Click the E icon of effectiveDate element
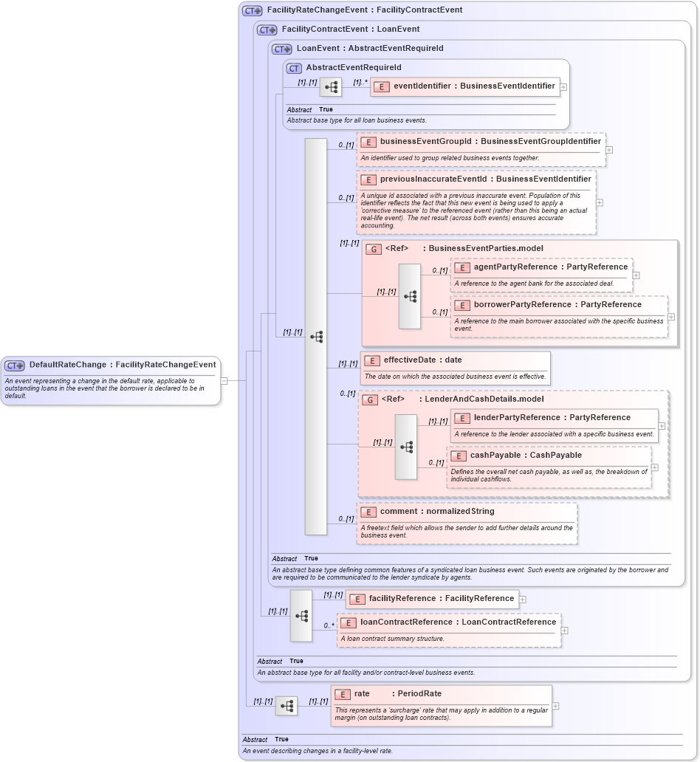The image size is (700, 762). 371,361
